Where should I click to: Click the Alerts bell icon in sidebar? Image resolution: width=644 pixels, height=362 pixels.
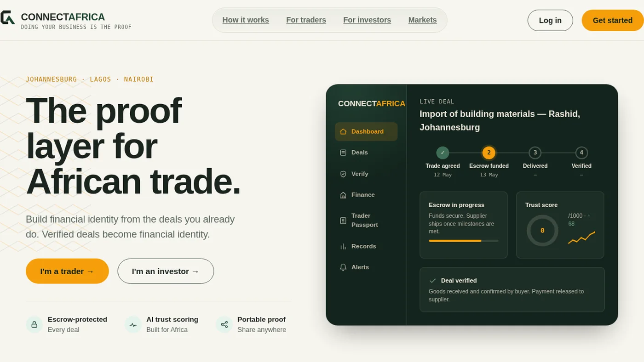(x=343, y=267)
